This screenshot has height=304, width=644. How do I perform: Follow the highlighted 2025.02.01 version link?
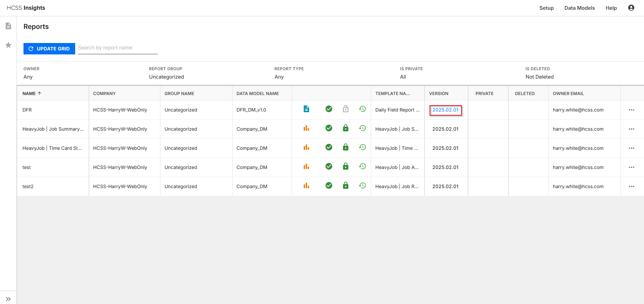(446, 110)
